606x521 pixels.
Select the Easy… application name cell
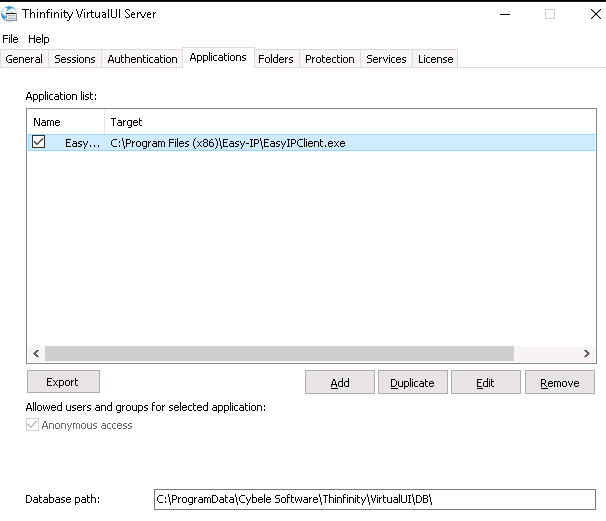(82, 143)
